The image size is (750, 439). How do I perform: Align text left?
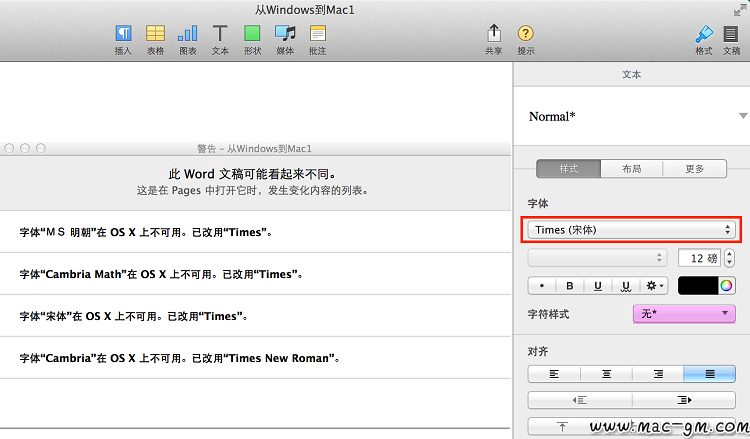554,374
